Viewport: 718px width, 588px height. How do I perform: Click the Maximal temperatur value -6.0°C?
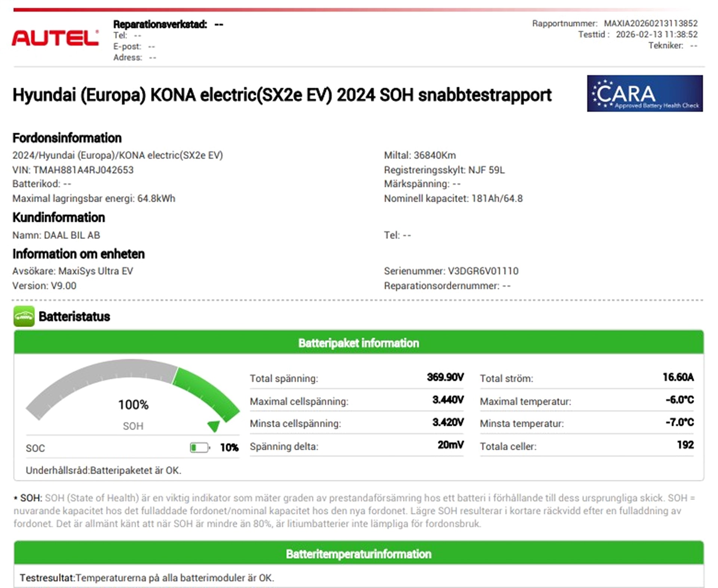(679, 400)
